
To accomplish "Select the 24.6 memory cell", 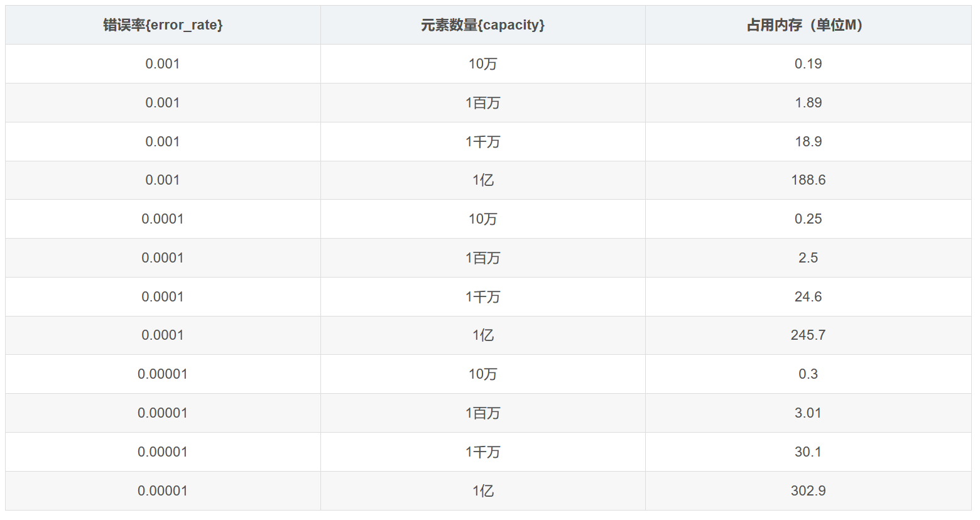I will tap(808, 297).
